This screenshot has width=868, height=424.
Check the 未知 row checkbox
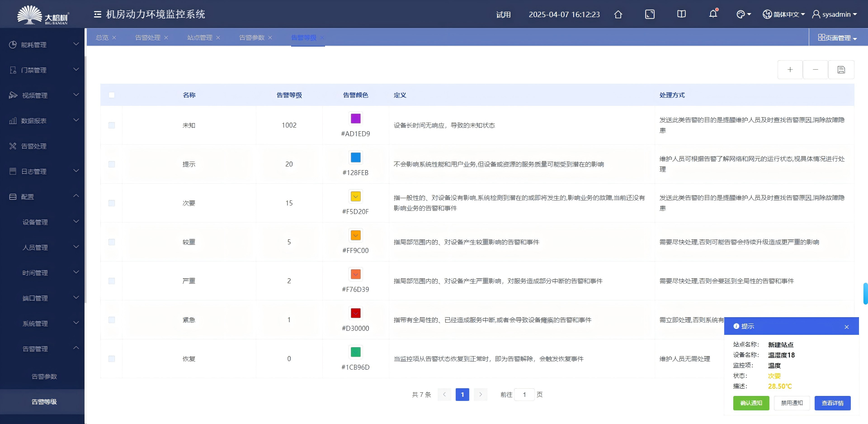coord(112,125)
